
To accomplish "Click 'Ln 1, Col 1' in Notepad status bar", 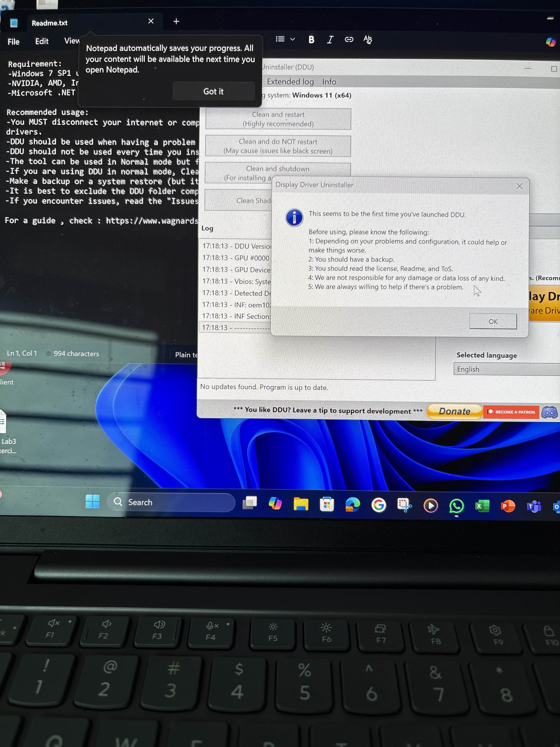I will [x=22, y=353].
